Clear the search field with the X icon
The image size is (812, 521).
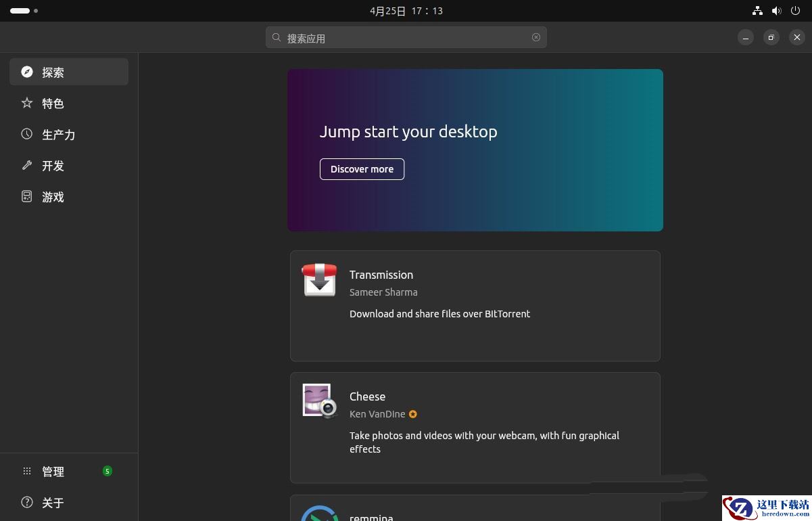[536, 37]
